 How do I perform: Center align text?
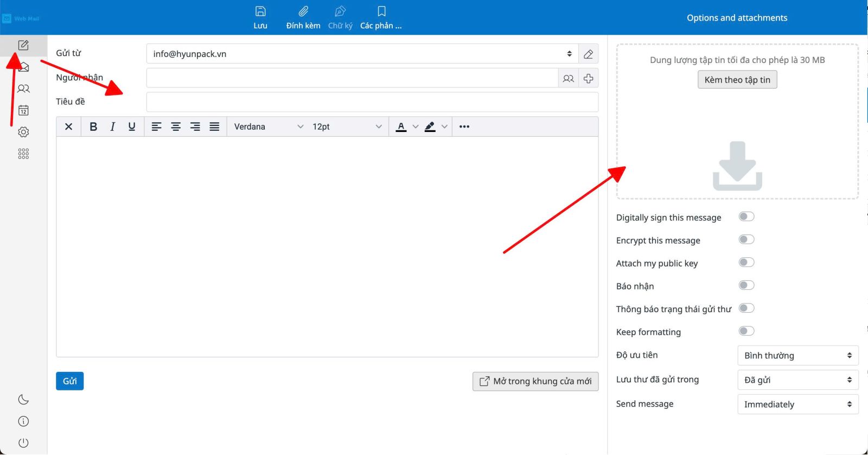point(176,127)
